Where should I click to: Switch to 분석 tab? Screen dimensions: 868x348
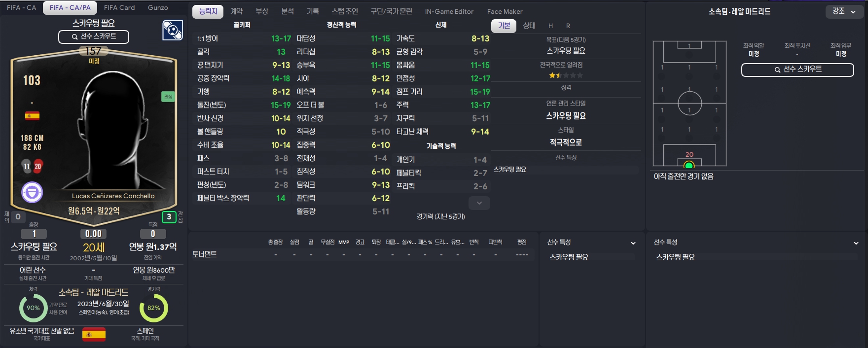click(x=288, y=11)
